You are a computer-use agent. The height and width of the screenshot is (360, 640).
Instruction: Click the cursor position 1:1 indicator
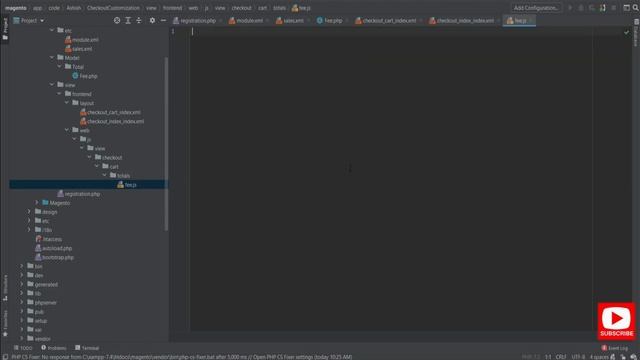548,357
